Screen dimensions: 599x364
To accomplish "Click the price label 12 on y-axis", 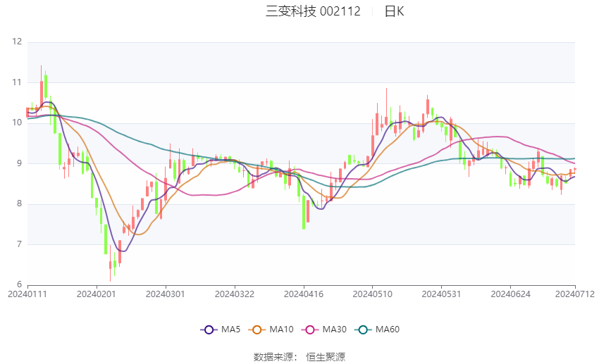I will click(x=17, y=42).
